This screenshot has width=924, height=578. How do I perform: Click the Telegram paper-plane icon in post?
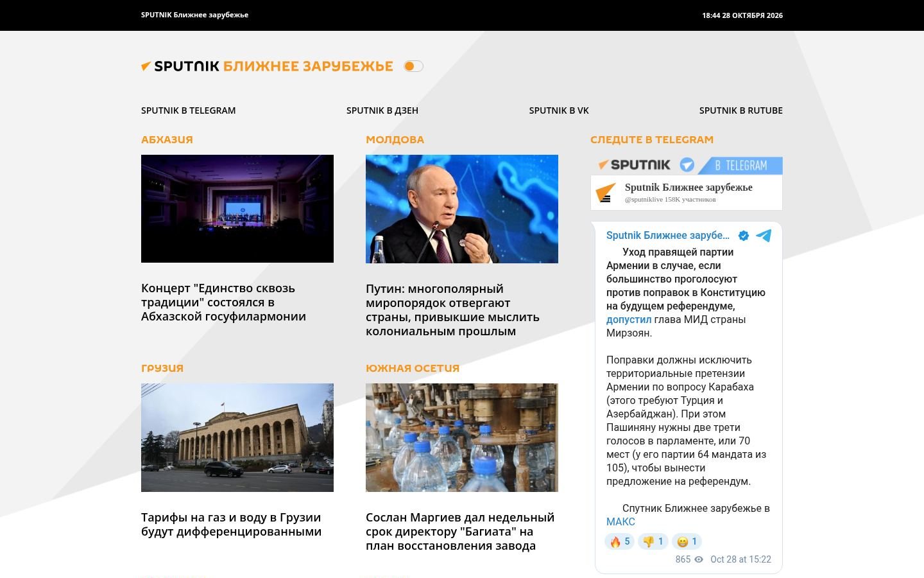(x=764, y=236)
